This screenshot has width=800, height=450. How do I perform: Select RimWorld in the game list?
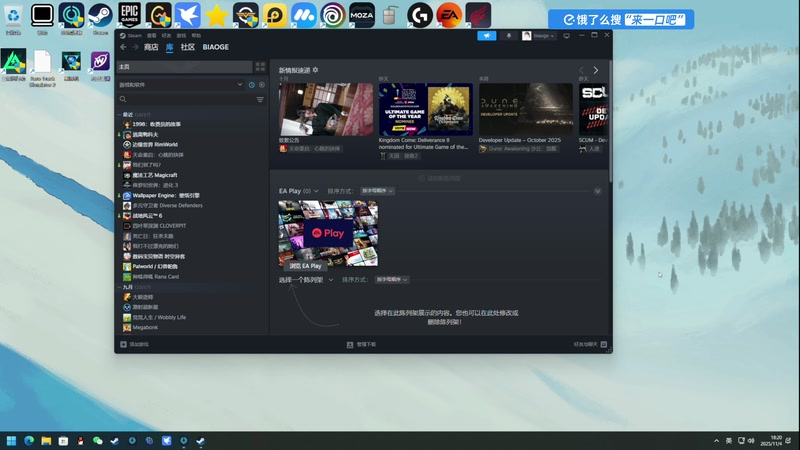[x=155, y=144]
